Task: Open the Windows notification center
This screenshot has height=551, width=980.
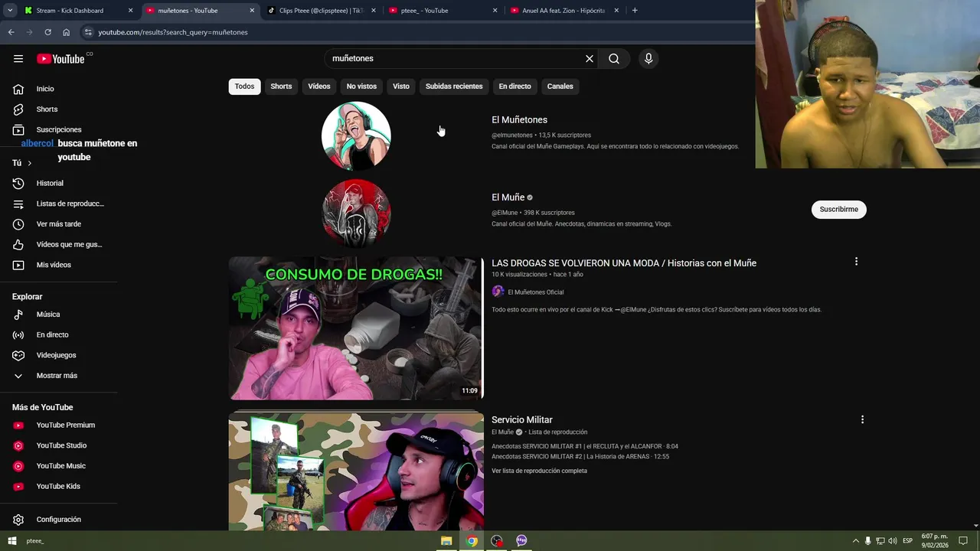Action: click(963, 541)
